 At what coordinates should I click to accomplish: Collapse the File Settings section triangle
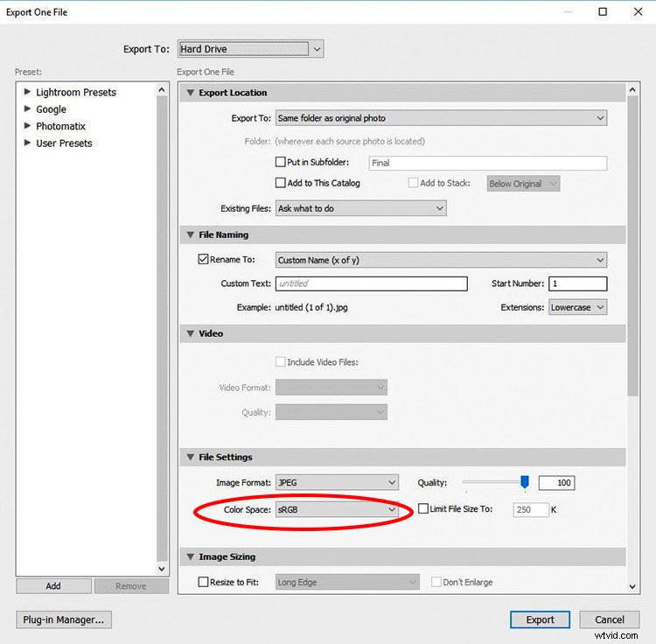190,457
